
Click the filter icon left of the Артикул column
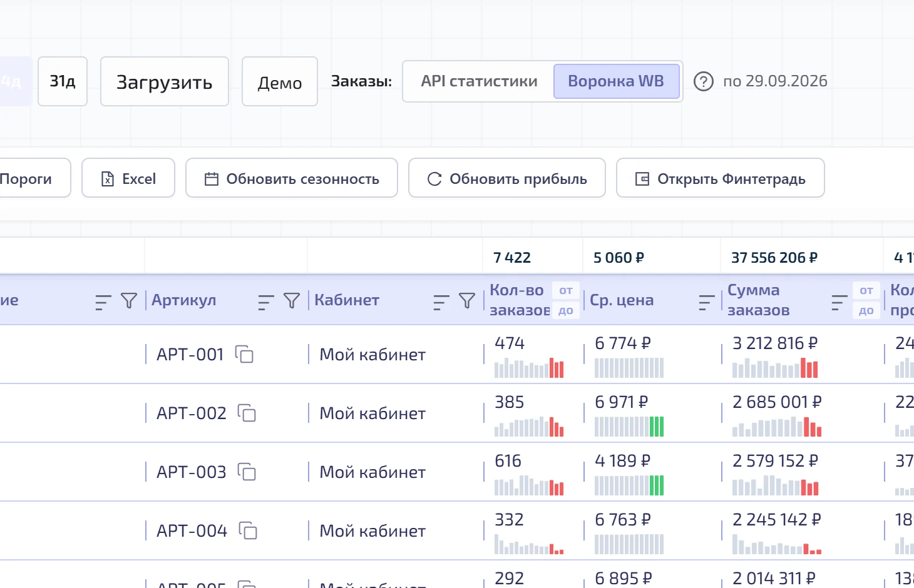point(129,301)
